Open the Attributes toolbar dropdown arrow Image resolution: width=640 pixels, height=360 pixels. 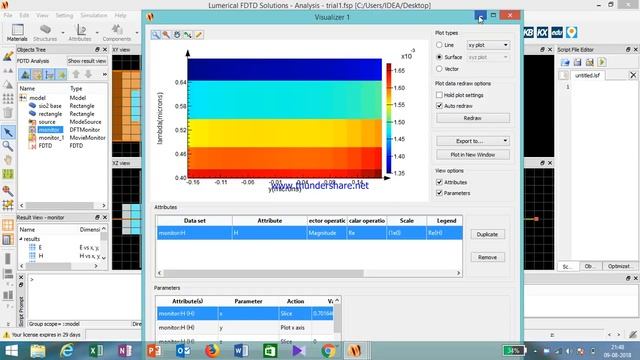(97, 33)
